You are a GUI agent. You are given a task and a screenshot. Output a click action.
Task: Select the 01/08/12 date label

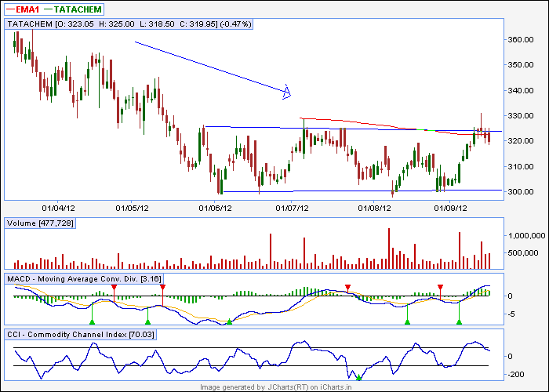pos(374,209)
